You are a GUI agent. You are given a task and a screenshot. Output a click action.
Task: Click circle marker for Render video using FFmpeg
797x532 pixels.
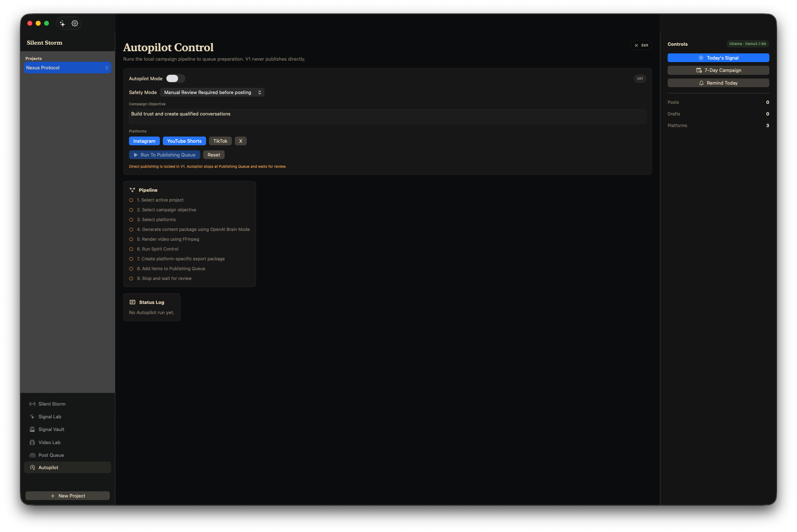pyautogui.click(x=131, y=239)
